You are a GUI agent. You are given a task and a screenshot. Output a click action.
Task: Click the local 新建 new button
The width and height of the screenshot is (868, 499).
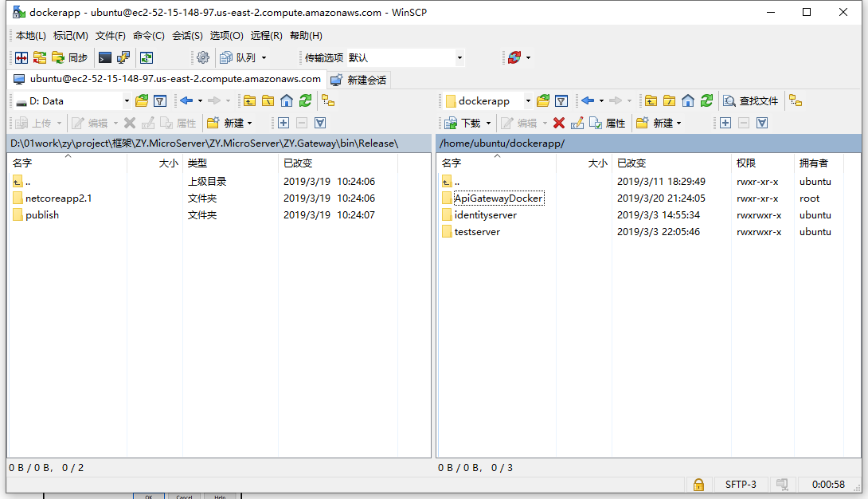229,123
